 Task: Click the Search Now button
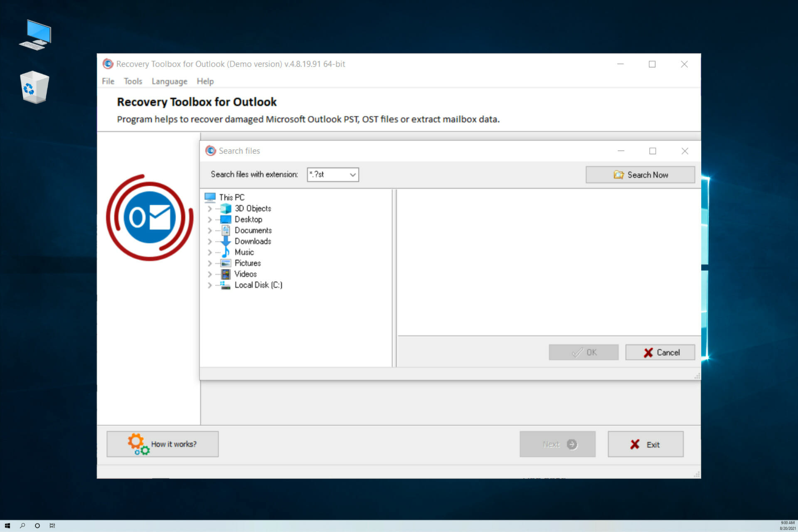point(640,175)
